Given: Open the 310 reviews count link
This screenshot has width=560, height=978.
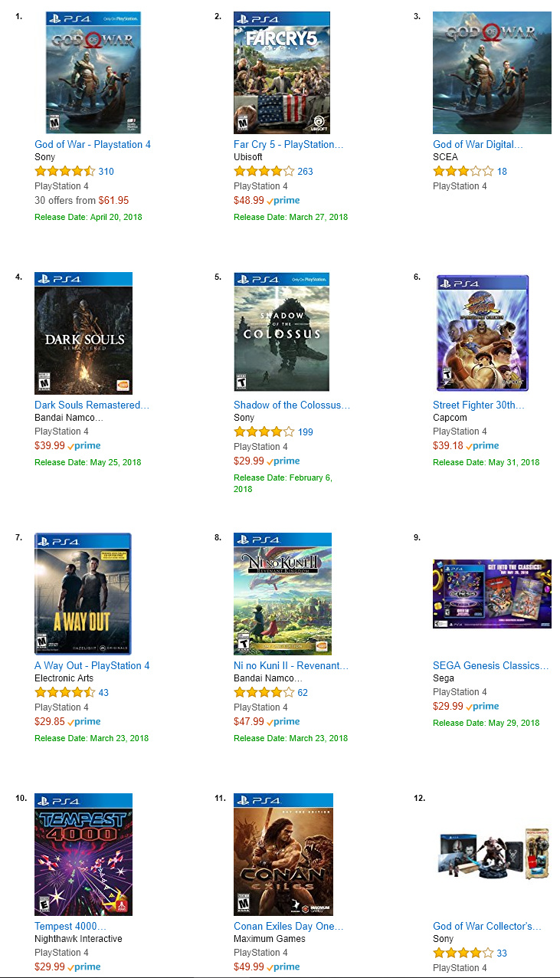Looking at the screenshot, I should 106,172.
